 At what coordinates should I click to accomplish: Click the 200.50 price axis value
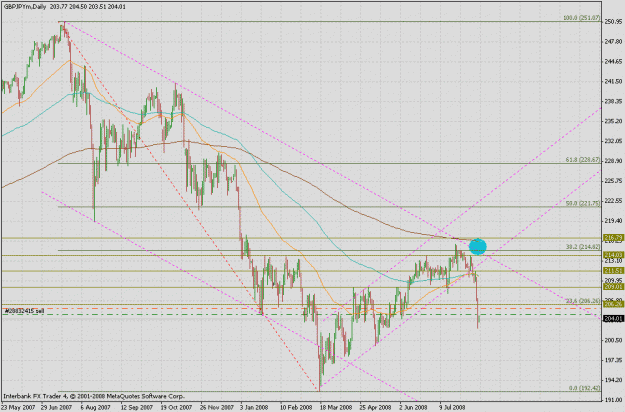(613, 340)
